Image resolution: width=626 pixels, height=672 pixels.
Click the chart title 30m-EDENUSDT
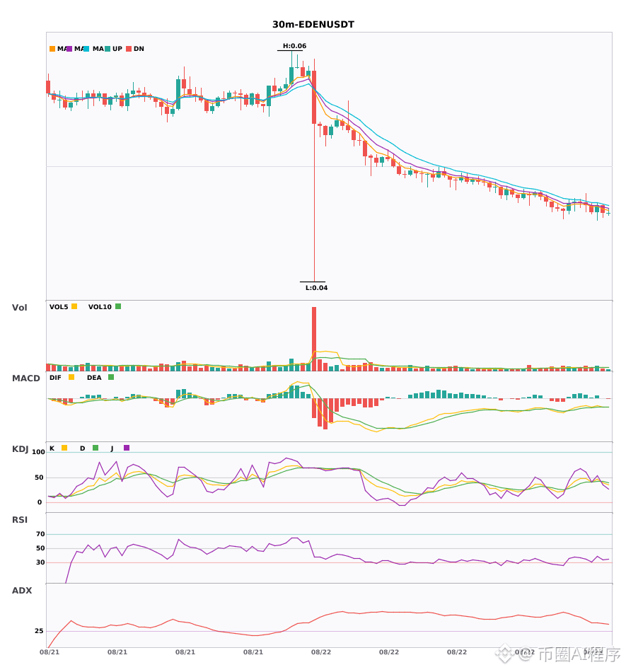tap(313, 25)
